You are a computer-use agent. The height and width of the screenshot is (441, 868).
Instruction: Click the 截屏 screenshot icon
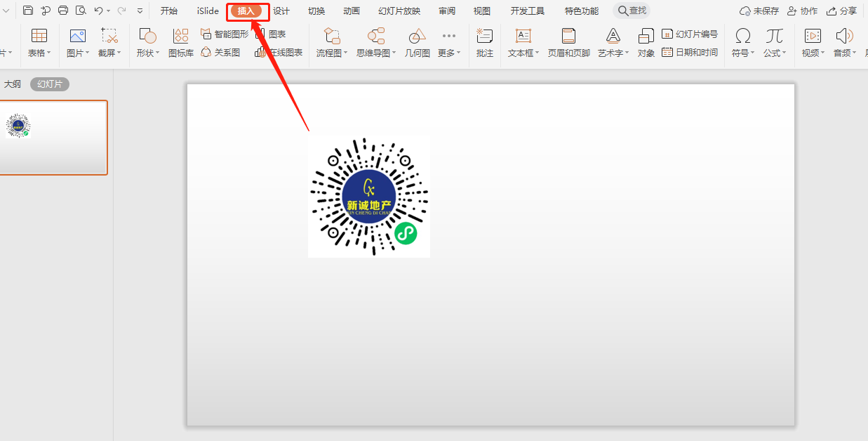pos(109,36)
